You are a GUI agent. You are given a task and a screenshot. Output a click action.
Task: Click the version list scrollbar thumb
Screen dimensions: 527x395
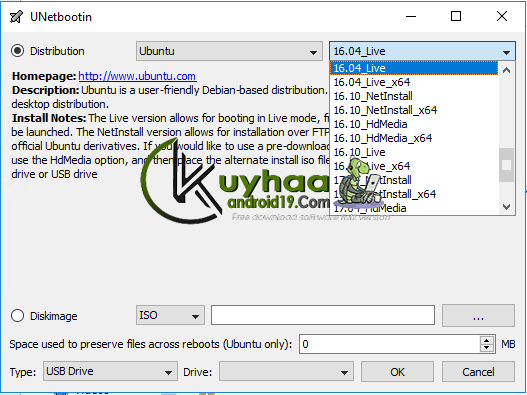pos(506,165)
